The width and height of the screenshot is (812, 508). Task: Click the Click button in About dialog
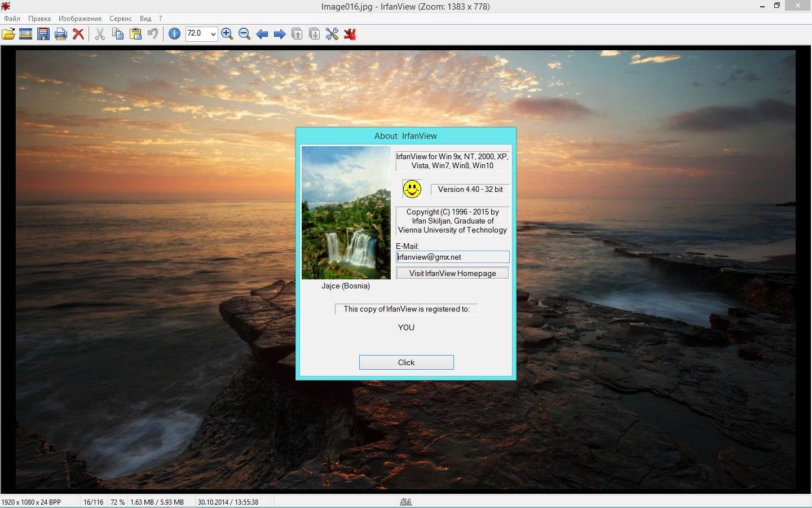coord(406,362)
